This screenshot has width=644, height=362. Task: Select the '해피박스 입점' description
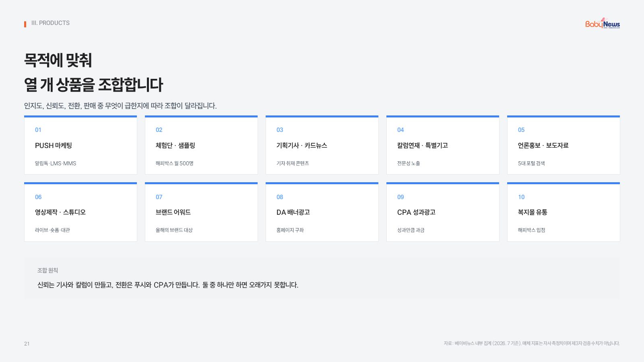tap(532, 230)
